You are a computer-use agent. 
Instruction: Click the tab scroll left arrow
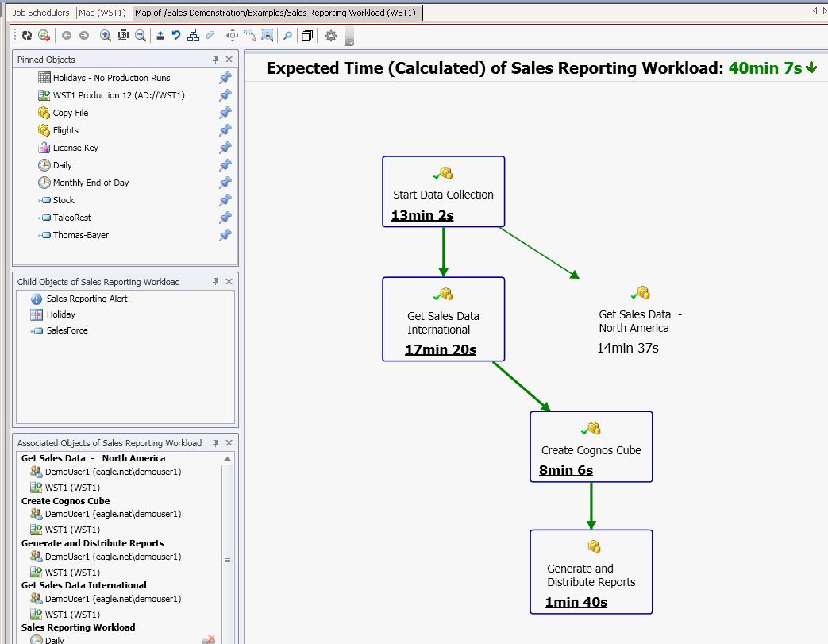click(x=815, y=10)
